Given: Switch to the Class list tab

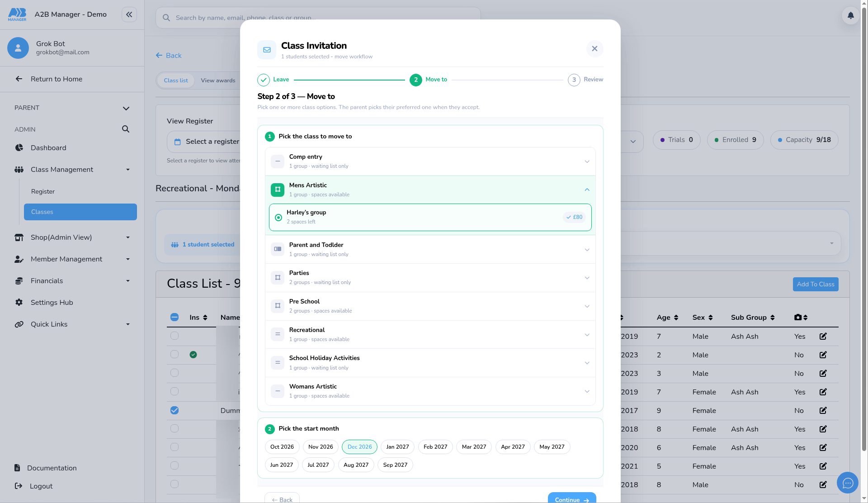Looking at the screenshot, I should pyautogui.click(x=176, y=81).
